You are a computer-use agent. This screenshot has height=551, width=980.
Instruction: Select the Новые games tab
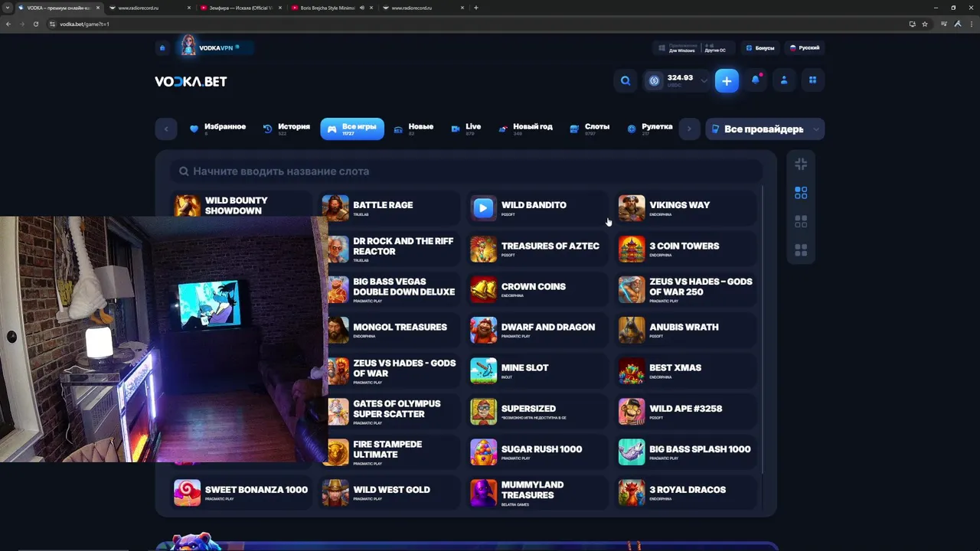413,129
